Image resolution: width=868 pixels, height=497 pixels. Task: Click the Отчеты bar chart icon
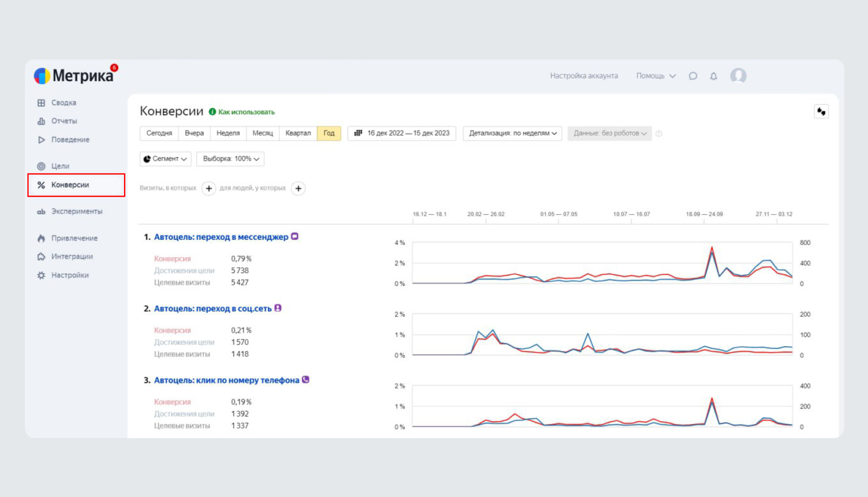[41, 121]
